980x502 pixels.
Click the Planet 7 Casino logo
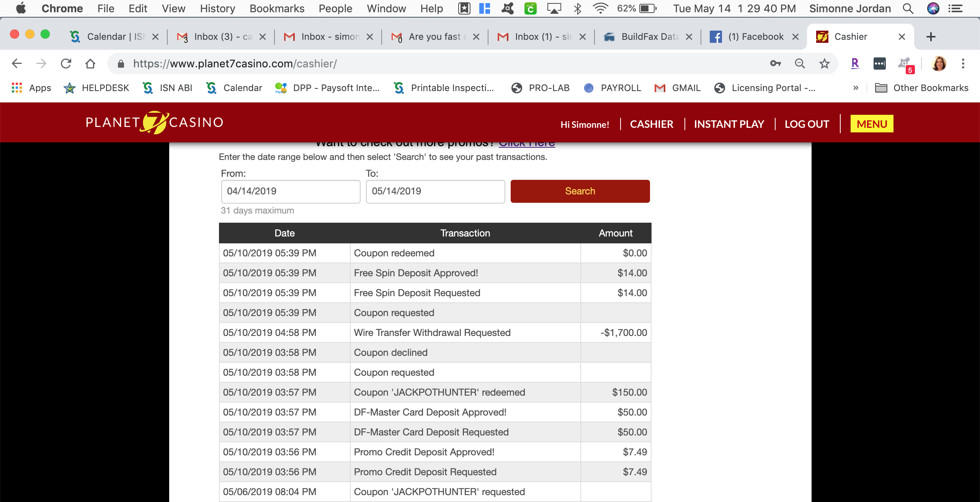154,122
